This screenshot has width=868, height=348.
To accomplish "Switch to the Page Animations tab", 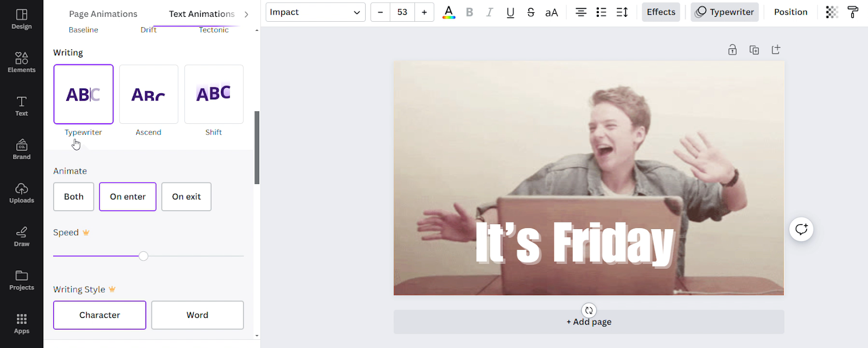I will 103,14.
